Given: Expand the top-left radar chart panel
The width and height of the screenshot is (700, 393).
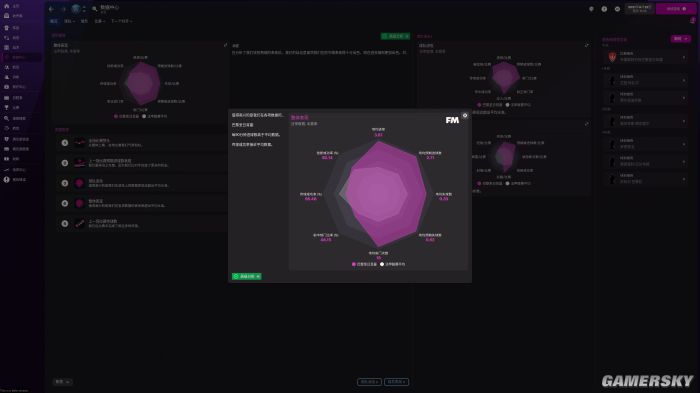Looking at the screenshot, I should [225, 45].
